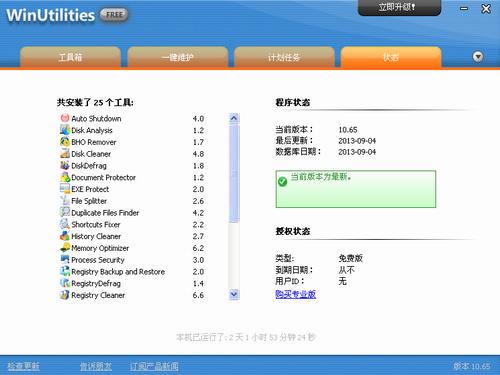This screenshot has width=500, height=375.
Task: Click the Shortcuts Fixer icon
Action: click(x=65, y=224)
